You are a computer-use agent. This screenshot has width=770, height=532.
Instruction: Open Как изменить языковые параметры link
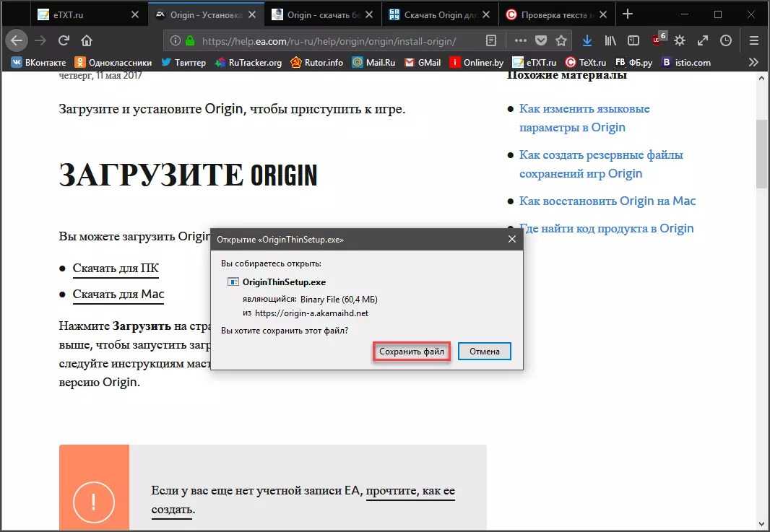(584, 118)
